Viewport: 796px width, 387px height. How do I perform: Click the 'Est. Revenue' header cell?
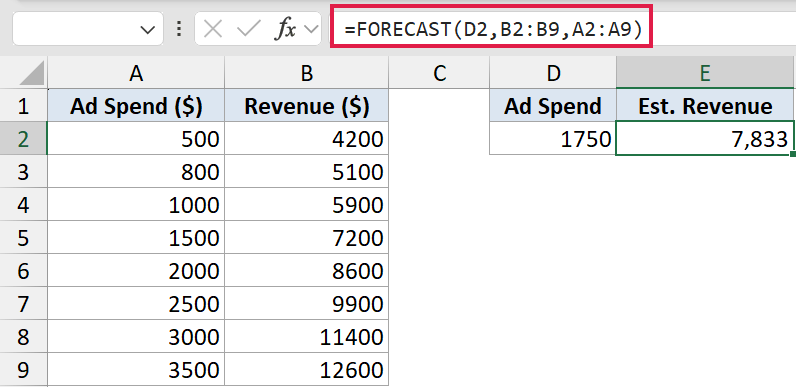click(706, 106)
